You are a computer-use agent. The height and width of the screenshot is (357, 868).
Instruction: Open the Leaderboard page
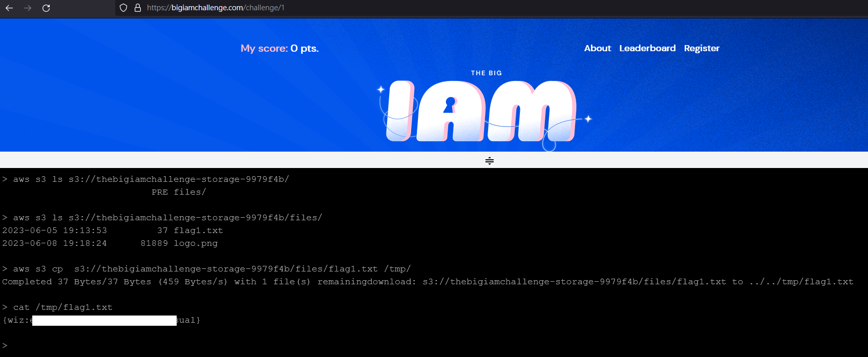pyautogui.click(x=647, y=48)
